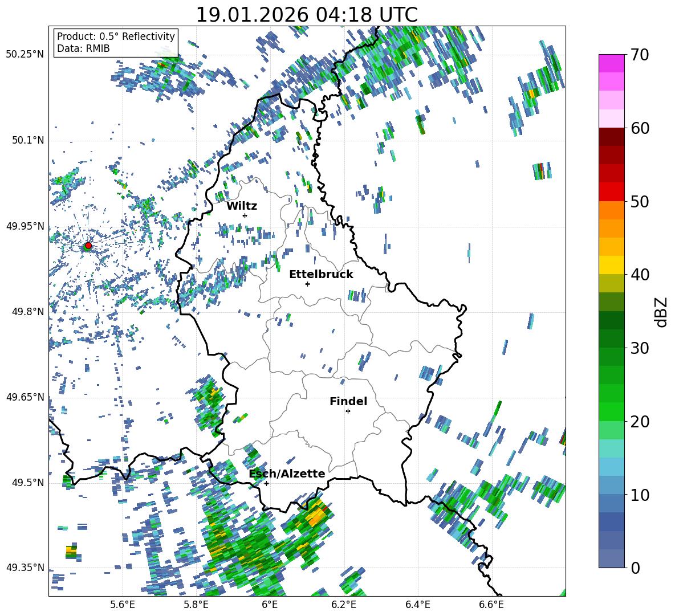Click the Ettelbruck station cross marker
Viewport: 675px width, 616px height.
(307, 284)
